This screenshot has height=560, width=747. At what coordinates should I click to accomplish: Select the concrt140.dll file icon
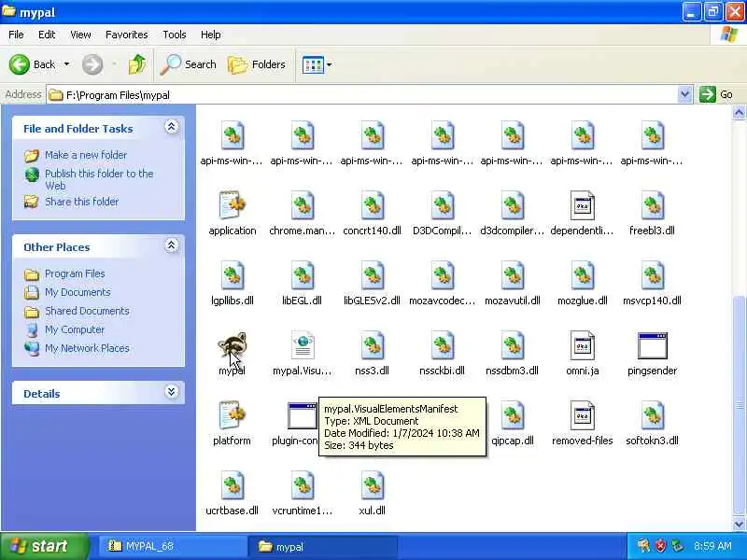coord(372,205)
